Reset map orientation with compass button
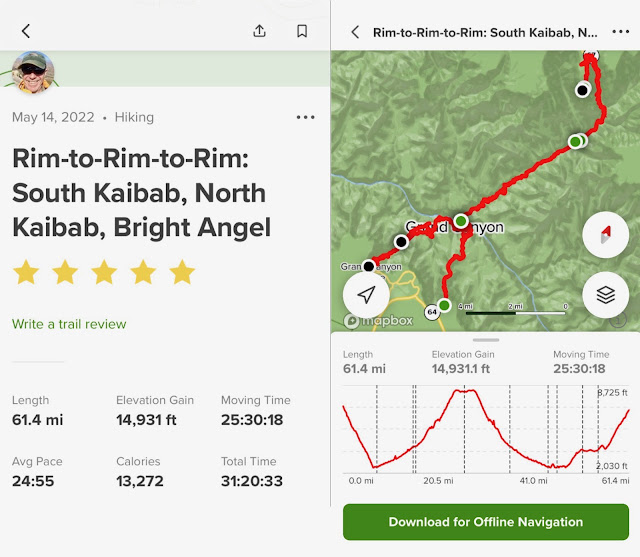Image resolution: width=640 pixels, height=557 pixels. (605, 235)
